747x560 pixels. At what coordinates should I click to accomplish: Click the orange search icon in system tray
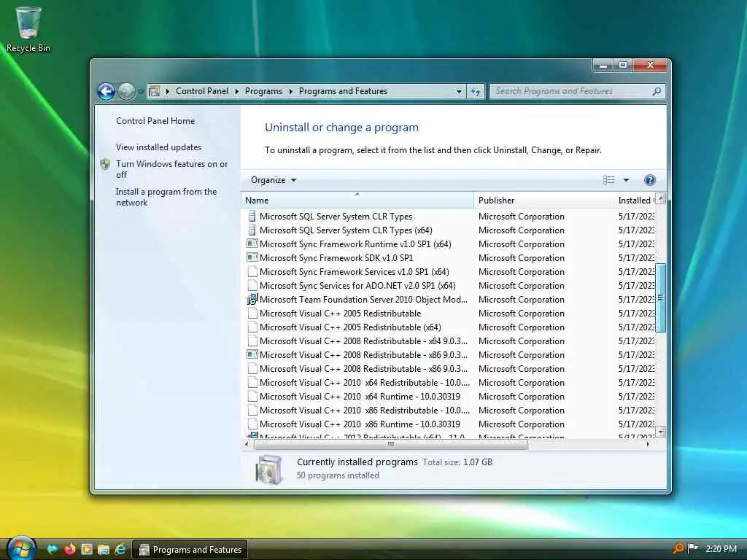coord(678,548)
